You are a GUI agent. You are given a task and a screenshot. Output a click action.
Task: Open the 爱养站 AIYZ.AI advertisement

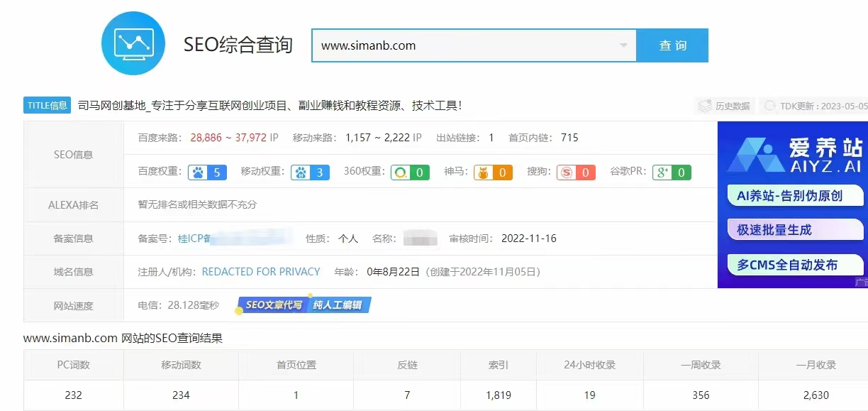point(793,155)
